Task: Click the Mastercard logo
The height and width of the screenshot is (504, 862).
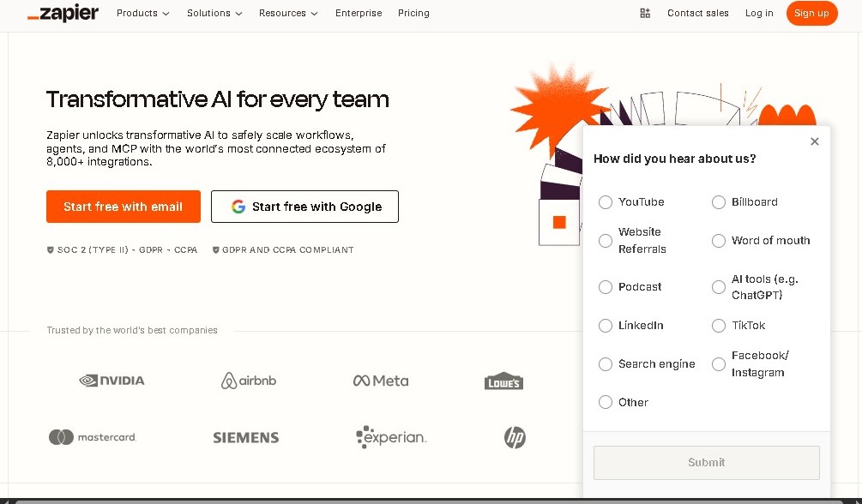Action: 91,437
